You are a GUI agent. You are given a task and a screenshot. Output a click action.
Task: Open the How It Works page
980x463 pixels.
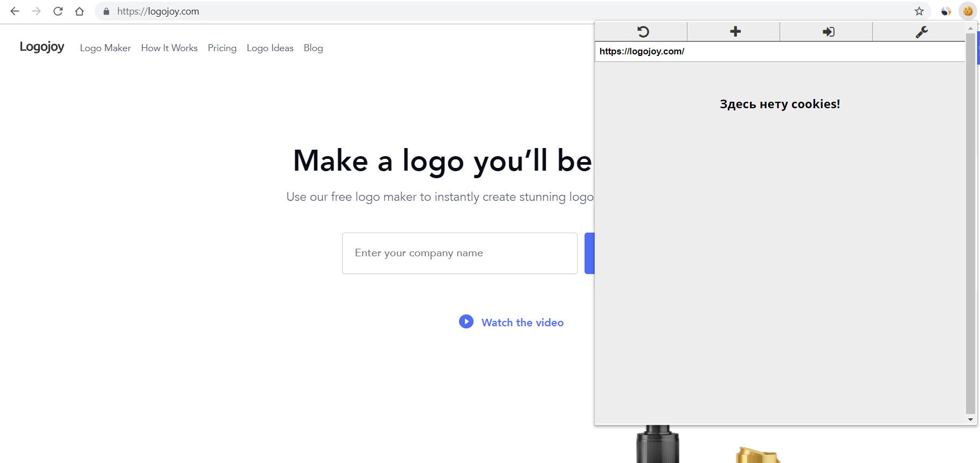pos(169,48)
